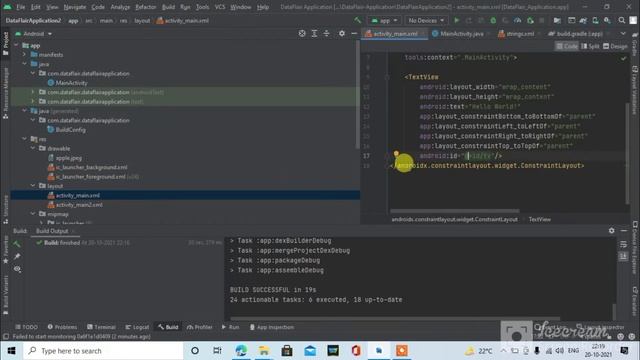The height and width of the screenshot is (360, 640).
Task: Toggle the pin icon in Build panel
Action: [x=17, y=256]
